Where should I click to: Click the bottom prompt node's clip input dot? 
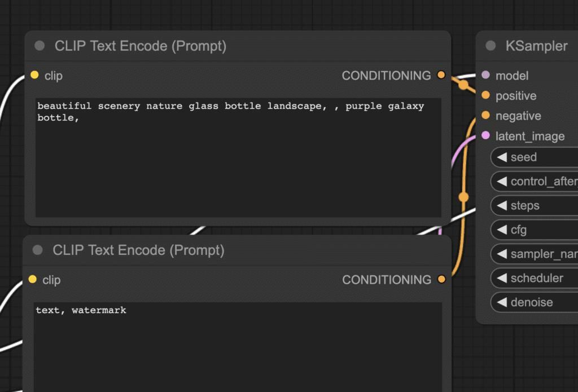click(x=32, y=279)
